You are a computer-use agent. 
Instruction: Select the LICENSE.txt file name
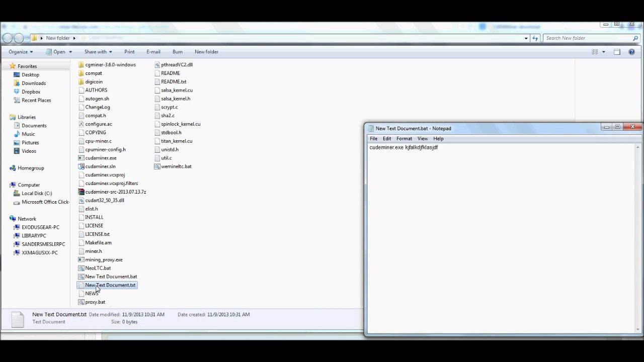97,234
